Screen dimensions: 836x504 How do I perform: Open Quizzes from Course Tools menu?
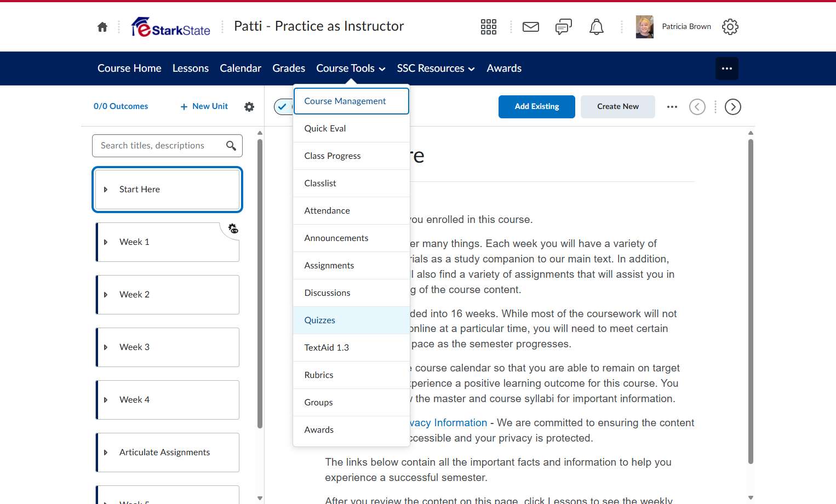pos(351,320)
